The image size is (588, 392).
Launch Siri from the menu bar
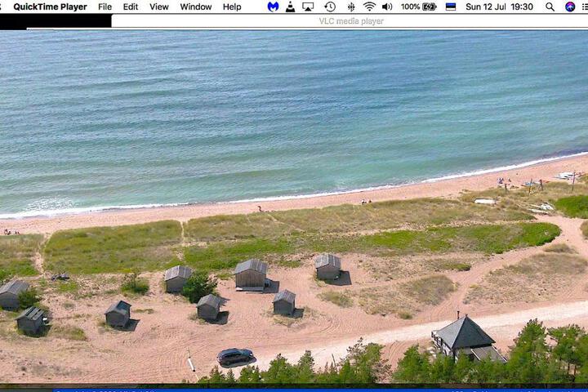[x=570, y=7]
